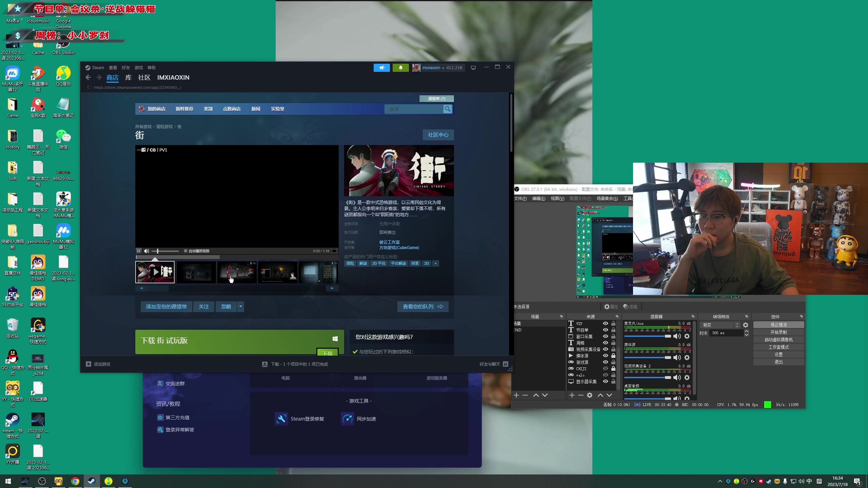Click the Steam store search magnifier

point(448,109)
